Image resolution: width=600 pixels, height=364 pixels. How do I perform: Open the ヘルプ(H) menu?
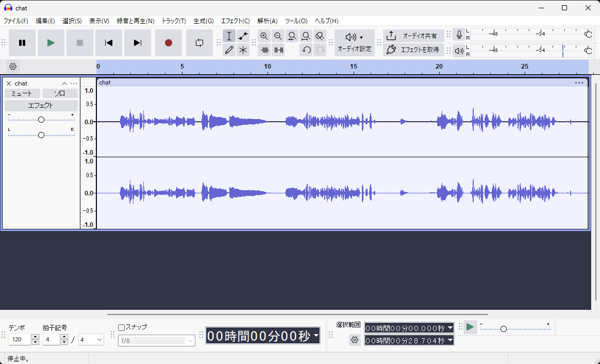tap(326, 21)
